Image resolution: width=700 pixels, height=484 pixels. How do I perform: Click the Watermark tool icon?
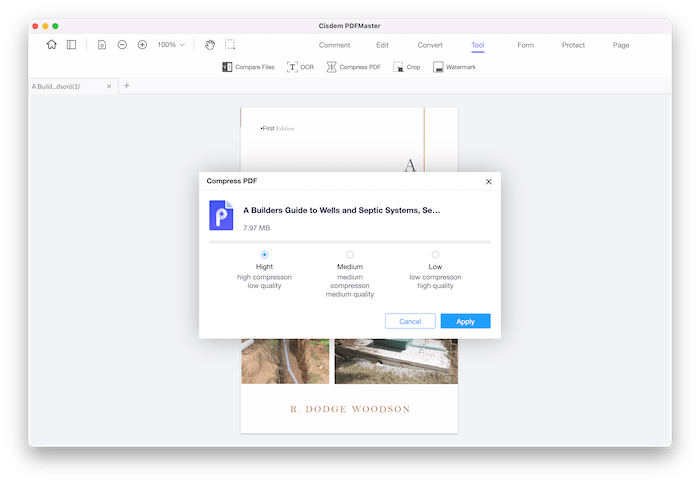tap(438, 67)
